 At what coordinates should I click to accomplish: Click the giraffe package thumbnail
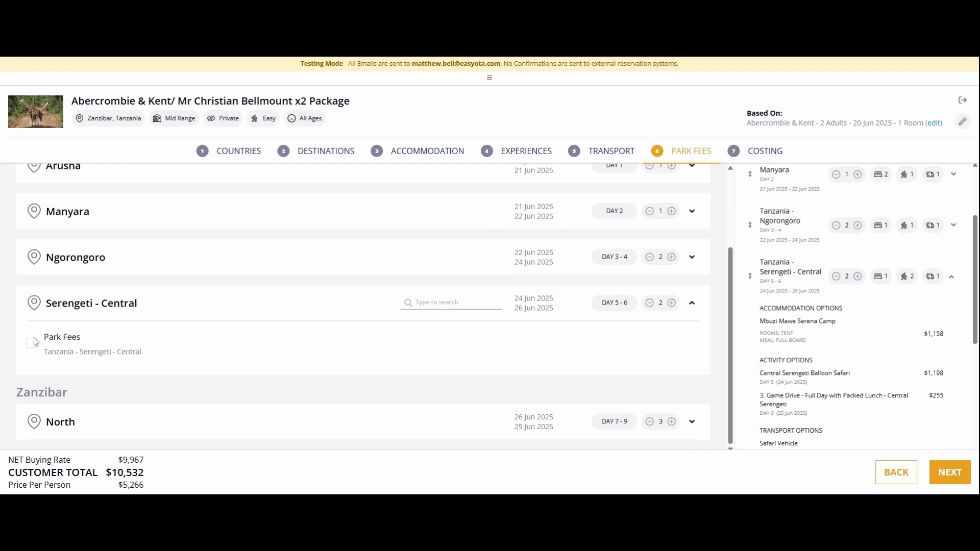(36, 112)
